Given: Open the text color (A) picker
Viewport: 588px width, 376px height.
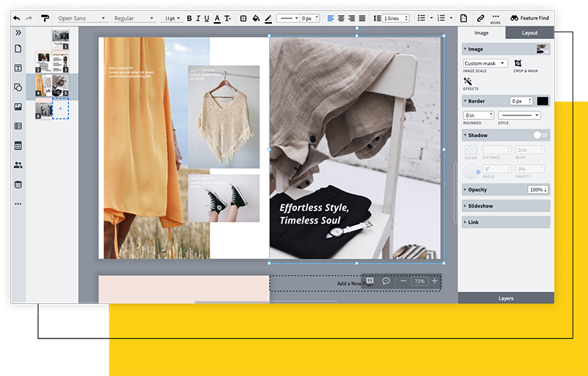Looking at the screenshot, I should (217, 18).
